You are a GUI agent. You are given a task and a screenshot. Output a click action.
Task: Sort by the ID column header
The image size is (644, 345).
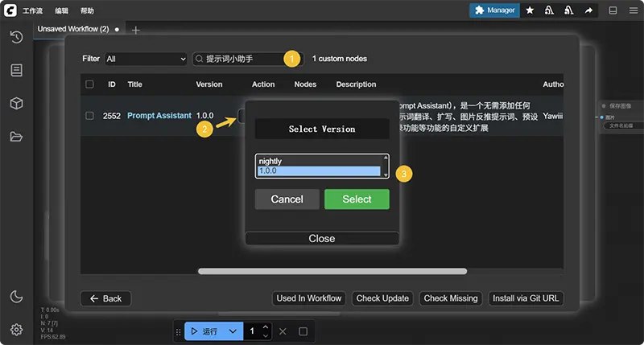(x=112, y=84)
